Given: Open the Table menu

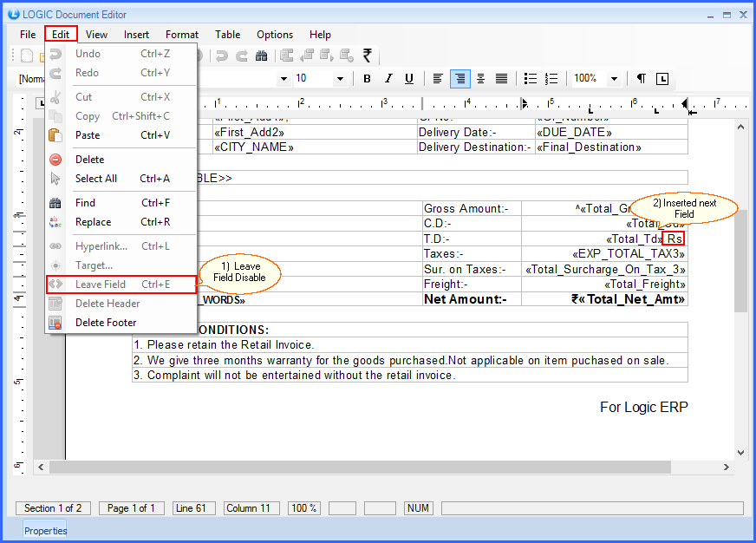Looking at the screenshot, I should coord(227,35).
